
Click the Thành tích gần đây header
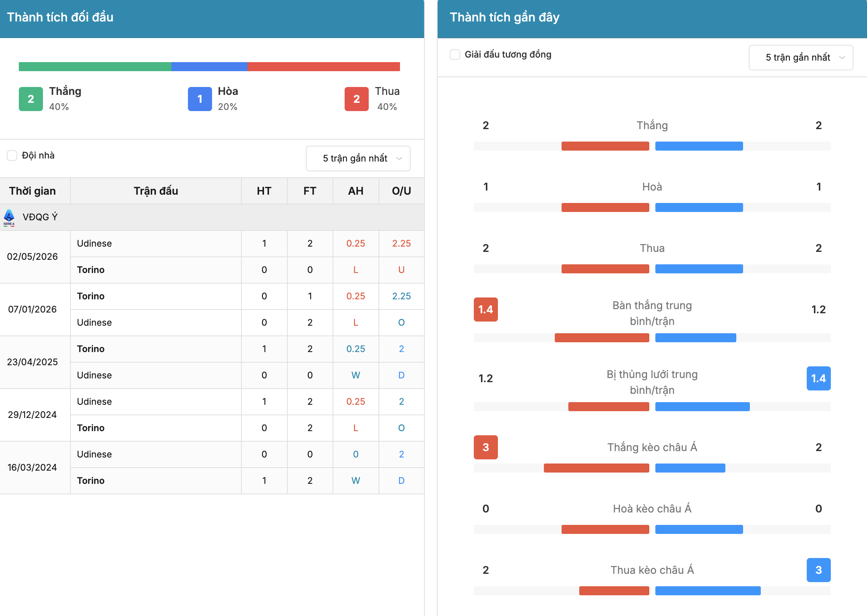(x=505, y=17)
